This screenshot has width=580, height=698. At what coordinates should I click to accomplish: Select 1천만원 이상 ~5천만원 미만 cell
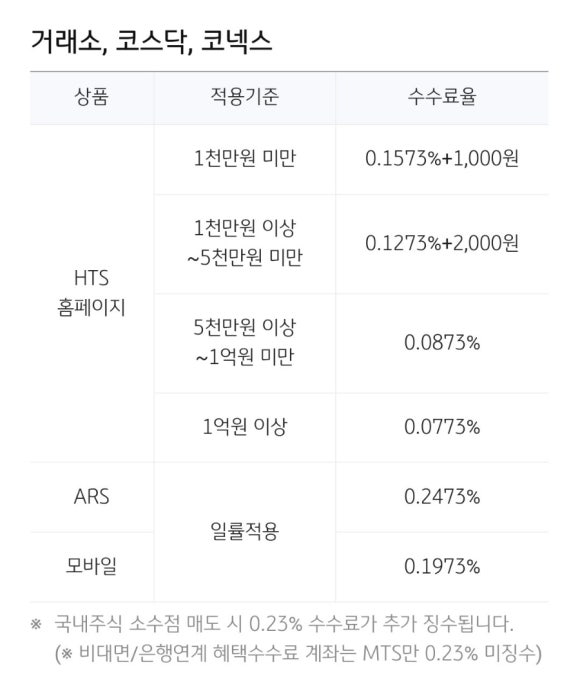coord(244,243)
